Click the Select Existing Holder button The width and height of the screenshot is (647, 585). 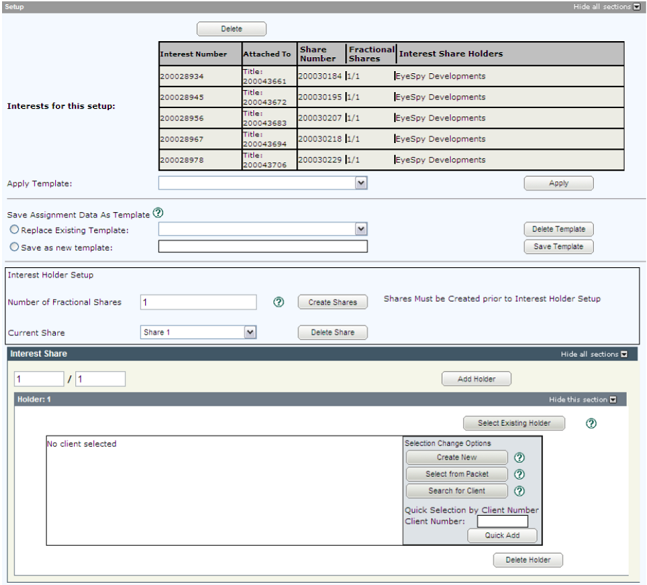coord(514,423)
